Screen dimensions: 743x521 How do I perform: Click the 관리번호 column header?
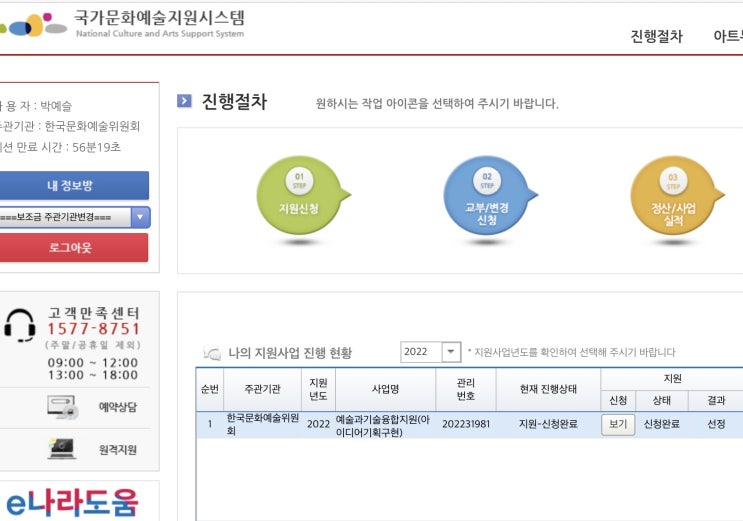tap(466, 389)
